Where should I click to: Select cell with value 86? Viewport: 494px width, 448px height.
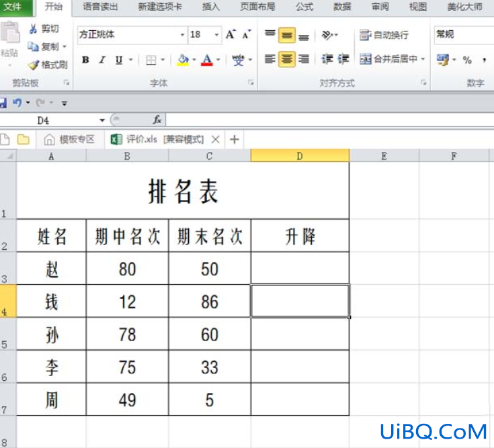(210, 302)
